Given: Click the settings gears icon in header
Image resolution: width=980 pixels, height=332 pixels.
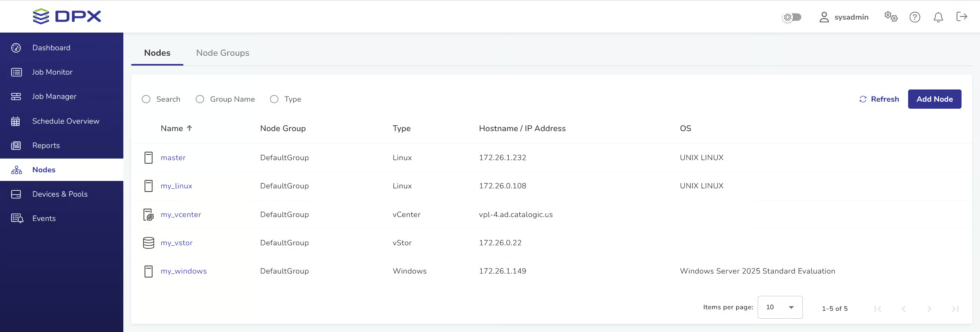Looking at the screenshot, I should 891,17.
